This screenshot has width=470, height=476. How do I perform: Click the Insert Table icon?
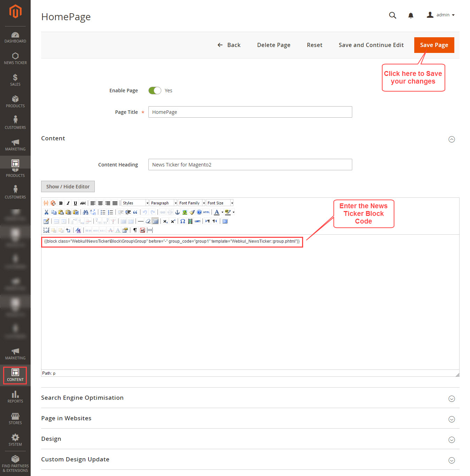coord(46,221)
